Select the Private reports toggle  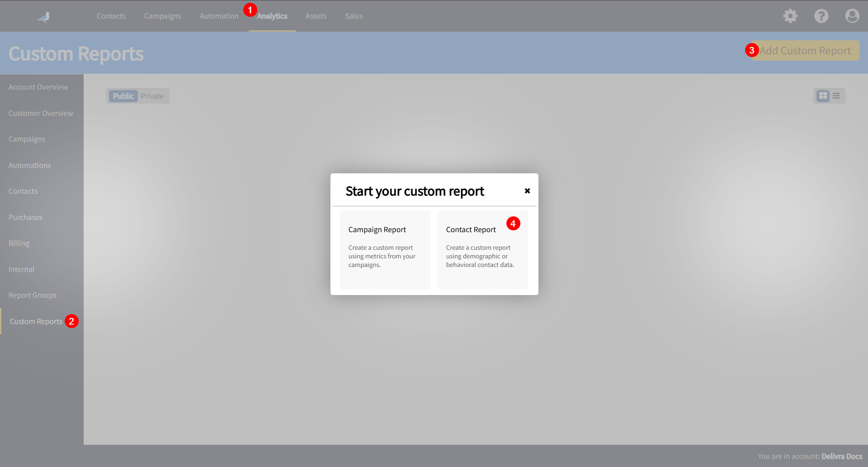point(152,96)
